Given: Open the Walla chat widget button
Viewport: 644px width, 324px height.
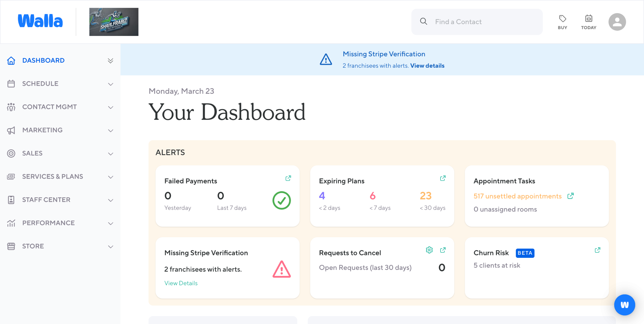Looking at the screenshot, I should coord(624,305).
